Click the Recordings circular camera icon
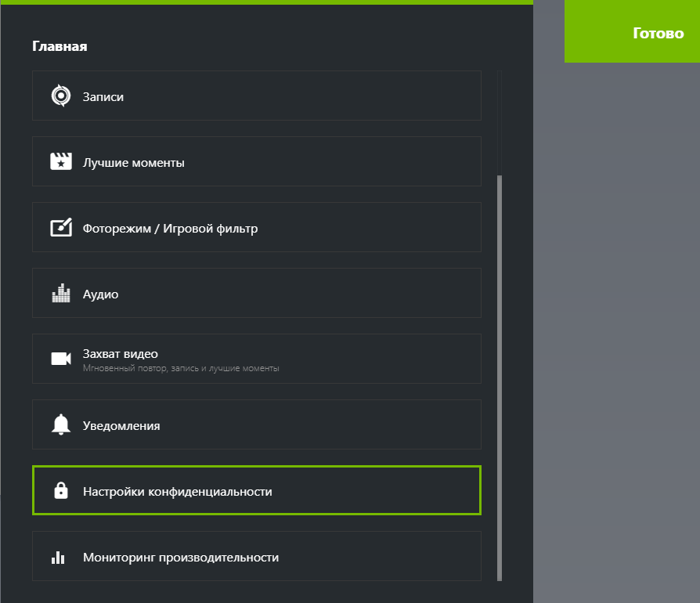 coord(60,96)
